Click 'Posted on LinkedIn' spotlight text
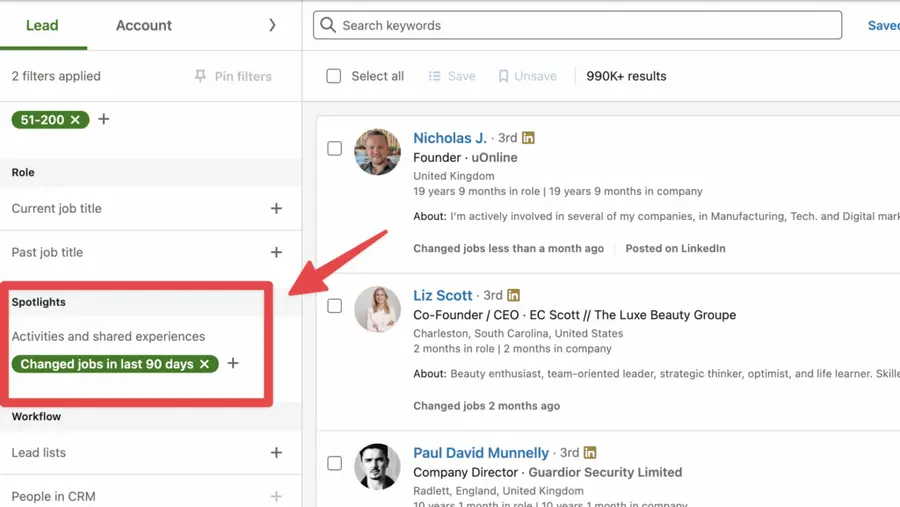Screen dimensions: 900x507 (x=676, y=248)
